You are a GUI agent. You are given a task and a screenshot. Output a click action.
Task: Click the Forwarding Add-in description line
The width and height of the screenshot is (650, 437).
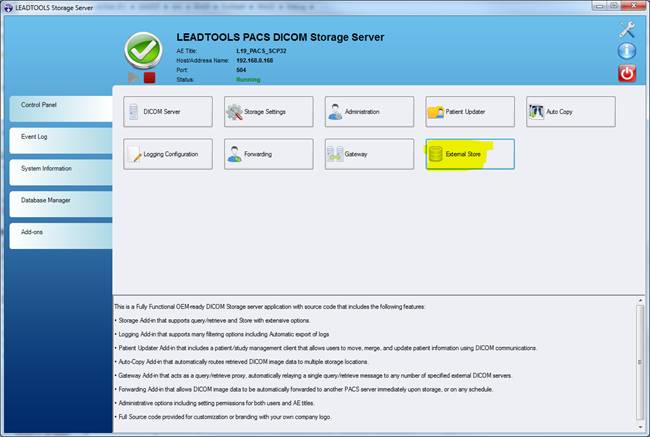[306, 389]
